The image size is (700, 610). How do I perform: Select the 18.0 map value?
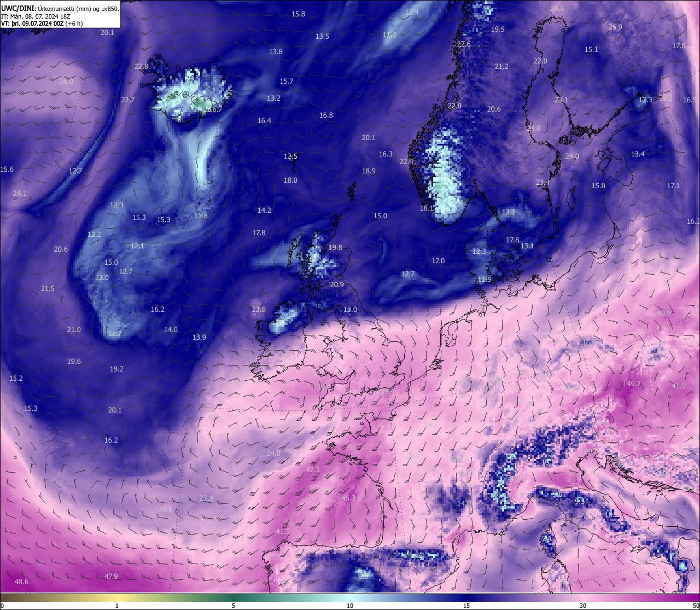[x=290, y=181]
